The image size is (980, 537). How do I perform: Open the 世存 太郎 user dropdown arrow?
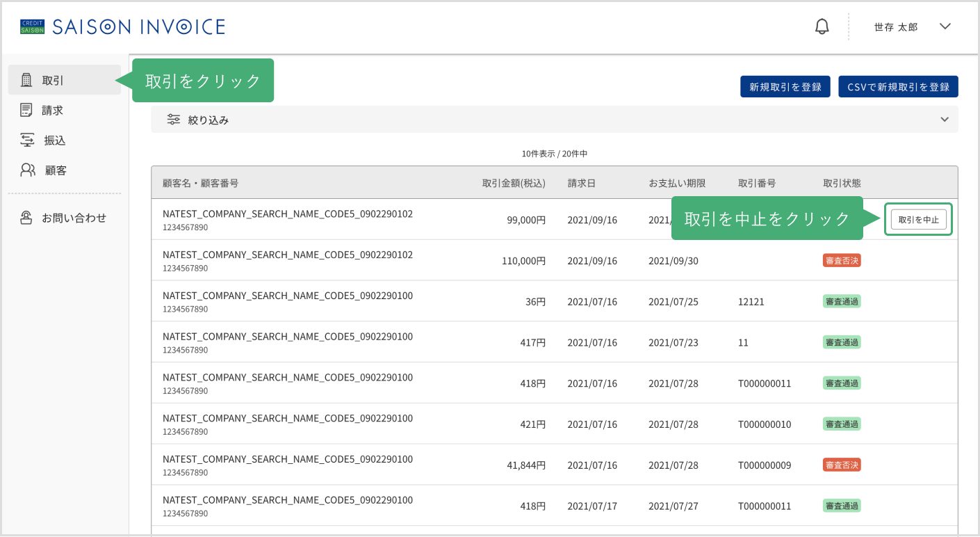945,26
